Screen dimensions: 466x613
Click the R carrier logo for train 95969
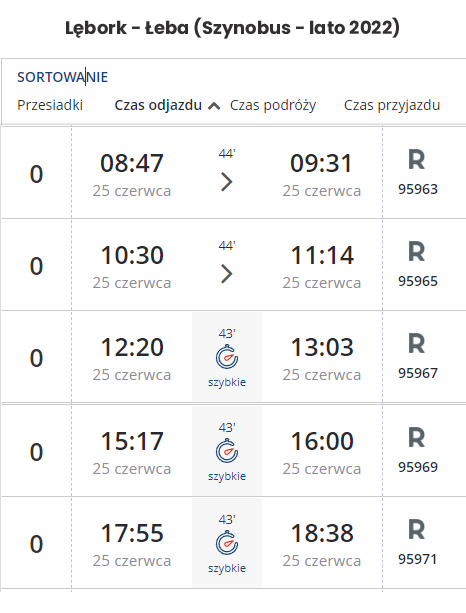click(416, 437)
